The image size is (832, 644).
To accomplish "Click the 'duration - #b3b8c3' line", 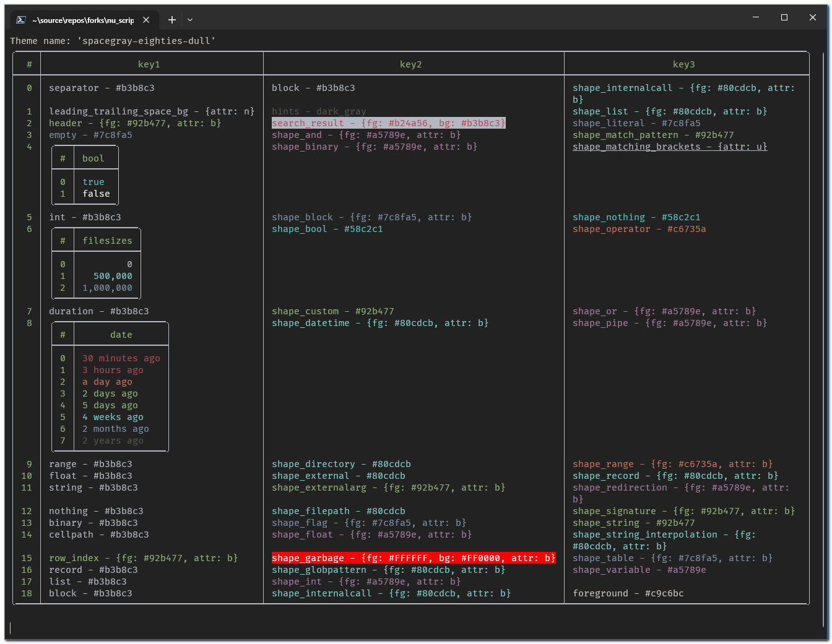I will coord(99,311).
